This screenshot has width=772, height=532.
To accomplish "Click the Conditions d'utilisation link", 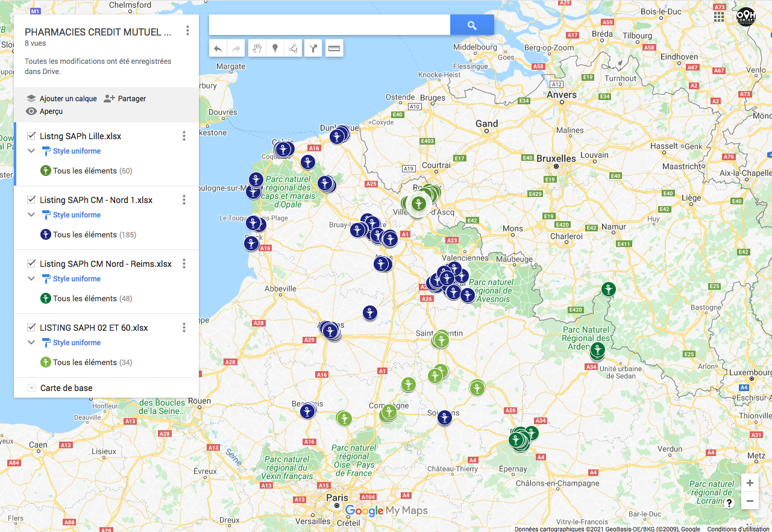I will [x=738, y=529].
